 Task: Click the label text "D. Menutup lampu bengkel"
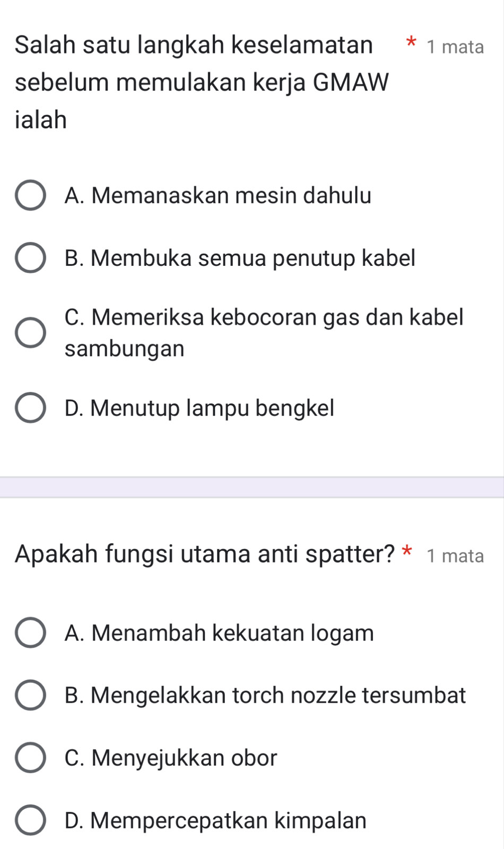tap(199, 408)
